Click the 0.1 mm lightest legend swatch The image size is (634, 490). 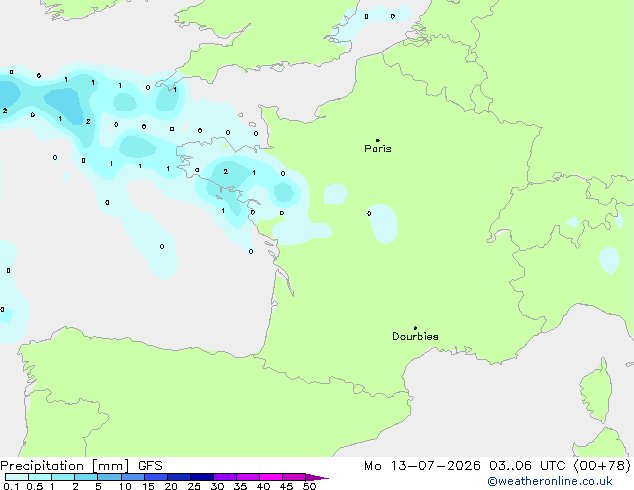pyautogui.click(x=17, y=477)
